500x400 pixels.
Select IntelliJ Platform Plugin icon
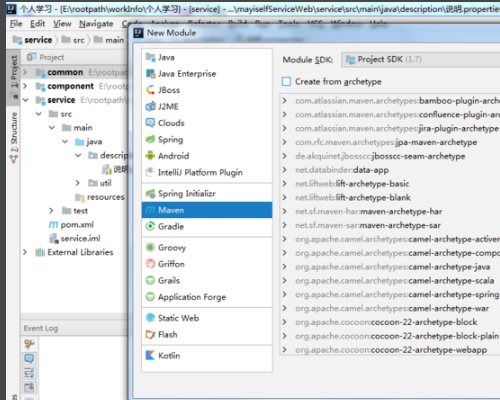tap(150, 172)
